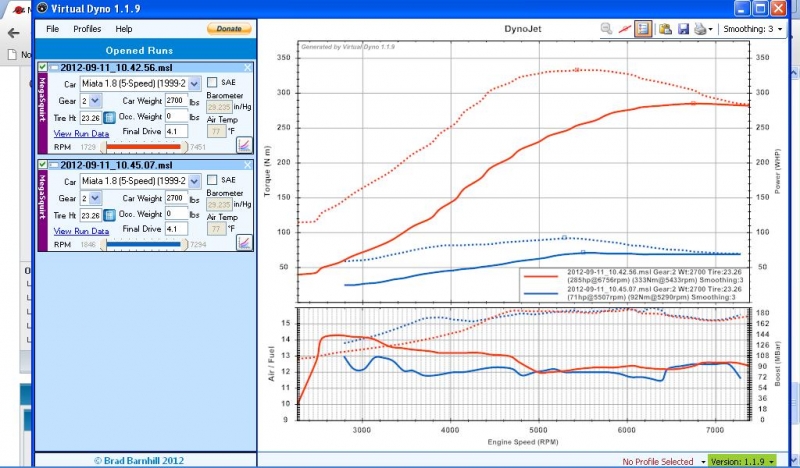Uncheck the 10.42.56.msl run visibility checkbox
This screenshot has height=468, width=800.
coord(42,67)
